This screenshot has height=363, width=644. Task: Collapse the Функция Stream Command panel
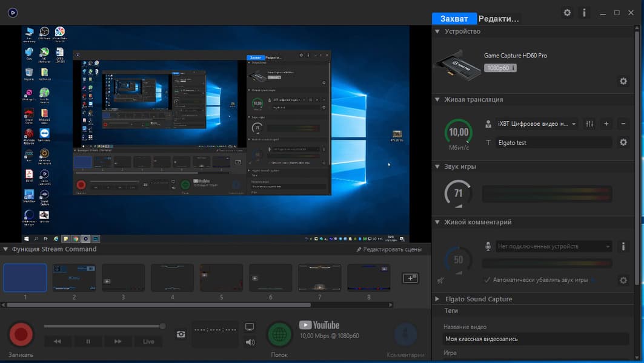[5, 249]
